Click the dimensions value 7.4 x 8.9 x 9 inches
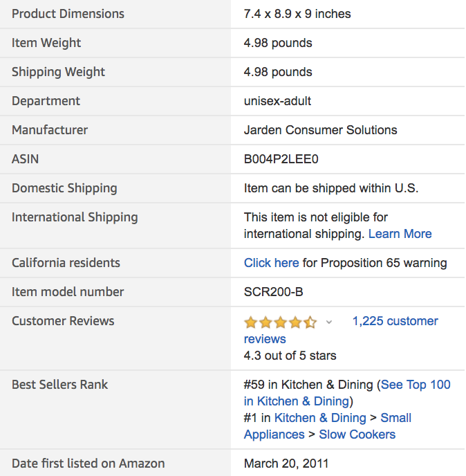 click(x=297, y=14)
